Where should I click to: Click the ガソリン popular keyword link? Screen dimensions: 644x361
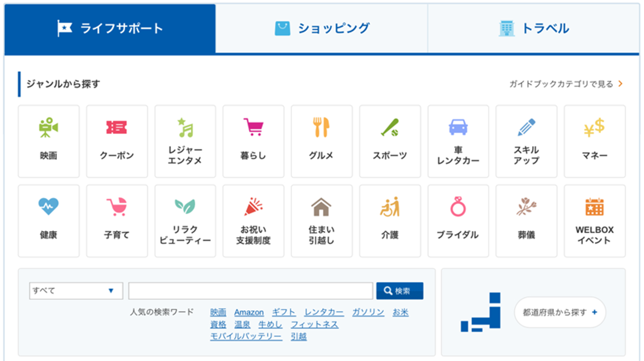coord(368,312)
